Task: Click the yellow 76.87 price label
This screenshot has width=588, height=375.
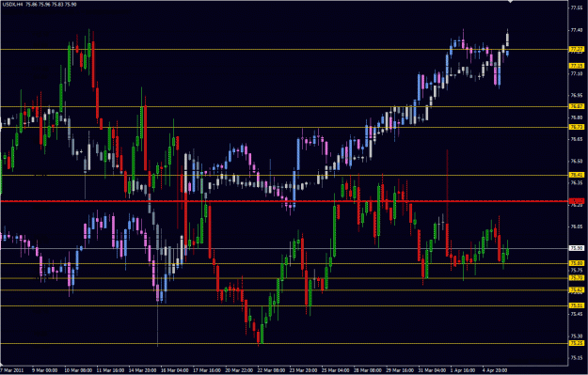Action: (577, 107)
